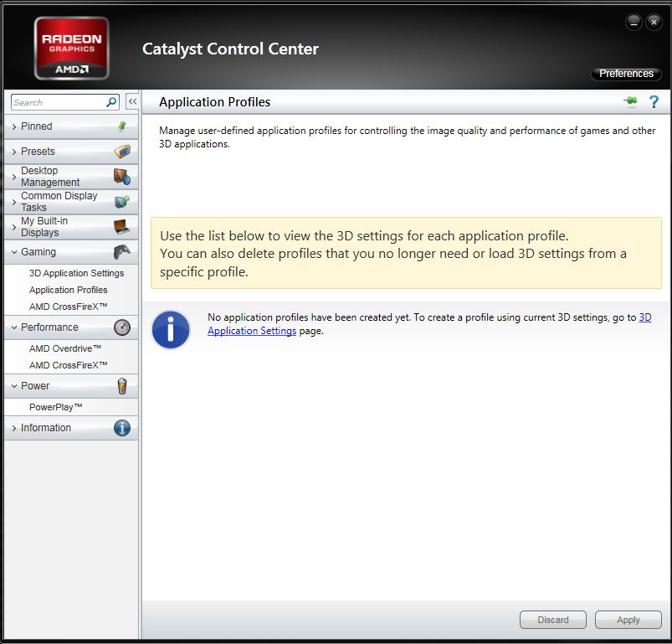Click the My Built-in Displays laptop icon
The image size is (672, 644).
(122, 226)
